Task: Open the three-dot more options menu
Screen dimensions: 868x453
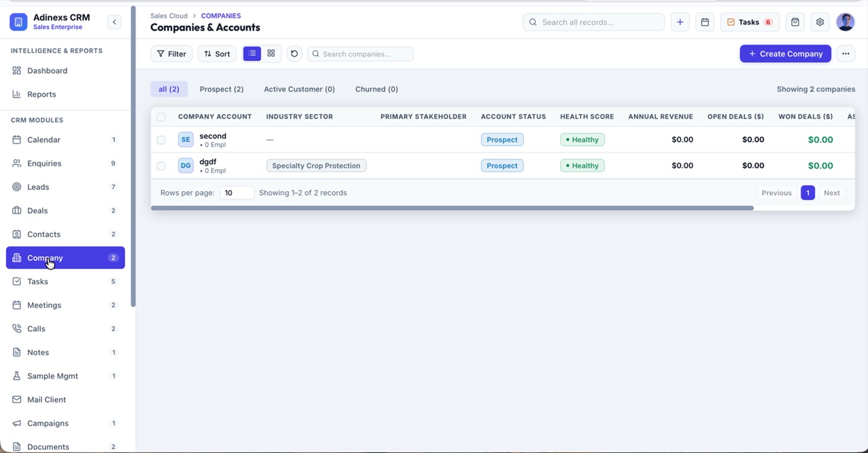Action: click(846, 54)
